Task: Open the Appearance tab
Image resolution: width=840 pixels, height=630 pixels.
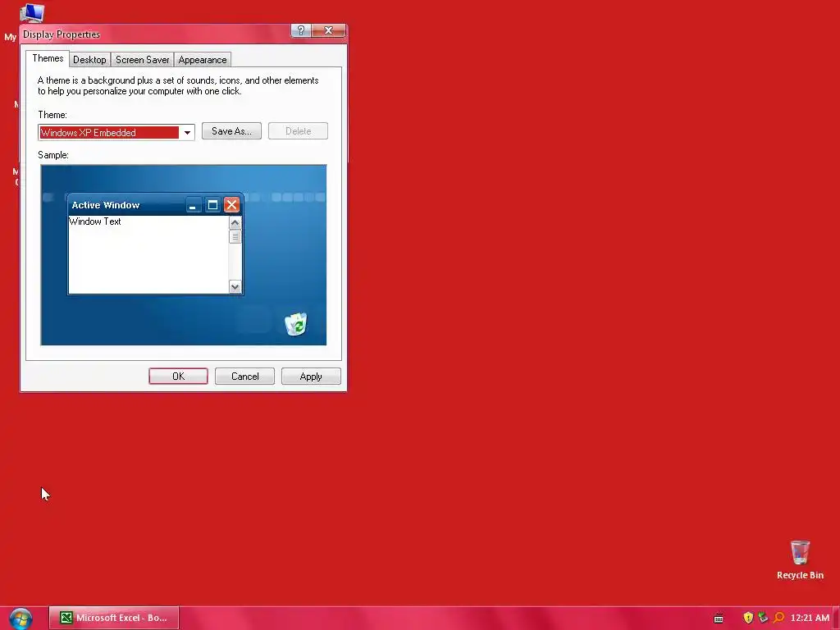Action: pos(203,59)
